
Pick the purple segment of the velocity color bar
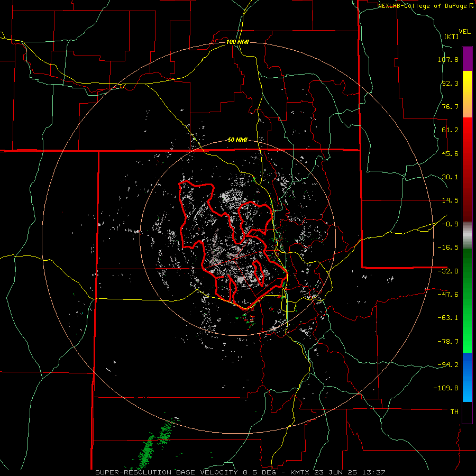[x=467, y=59]
